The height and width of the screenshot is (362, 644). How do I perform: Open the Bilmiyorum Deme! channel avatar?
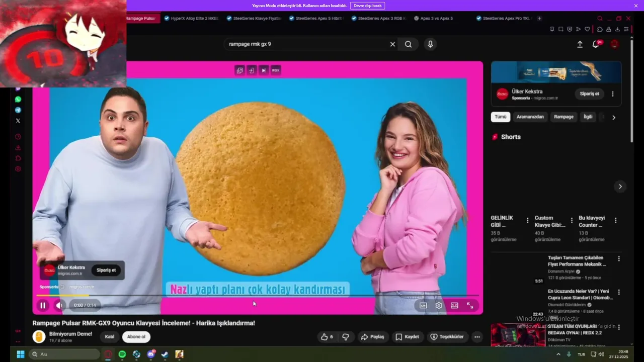[39, 337]
